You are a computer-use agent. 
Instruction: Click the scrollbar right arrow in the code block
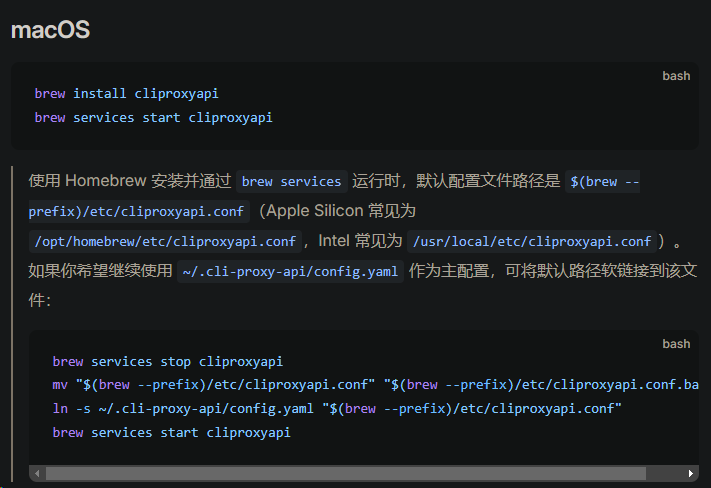tap(691, 473)
